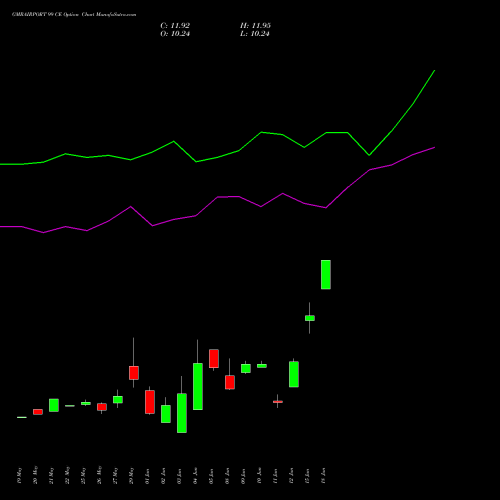Select the 29 May date label
500x500 pixels.
[x=131, y=476]
